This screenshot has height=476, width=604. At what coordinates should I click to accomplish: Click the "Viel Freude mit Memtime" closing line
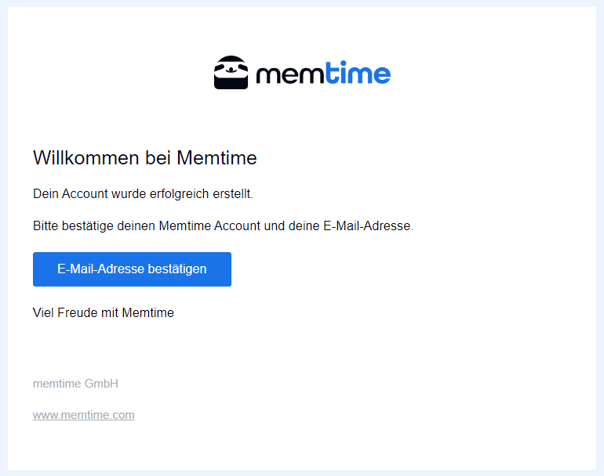tap(103, 313)
